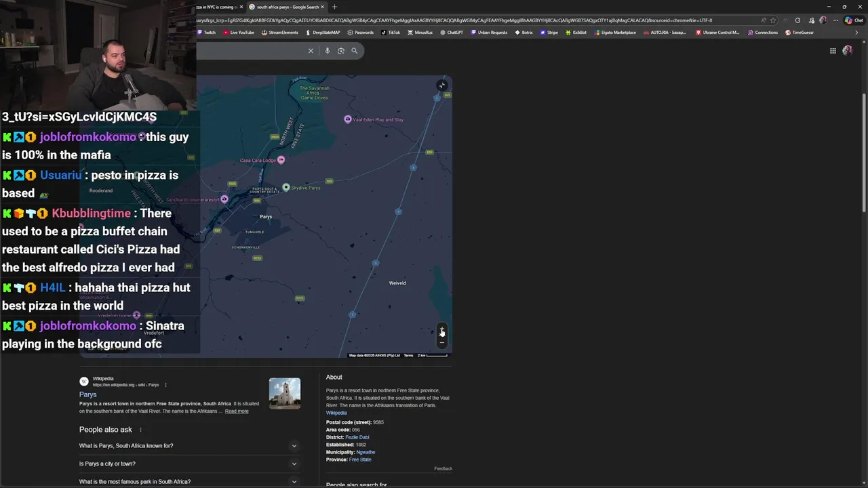
Task: Open Wikipedia link in About panel
Action: 336,413
